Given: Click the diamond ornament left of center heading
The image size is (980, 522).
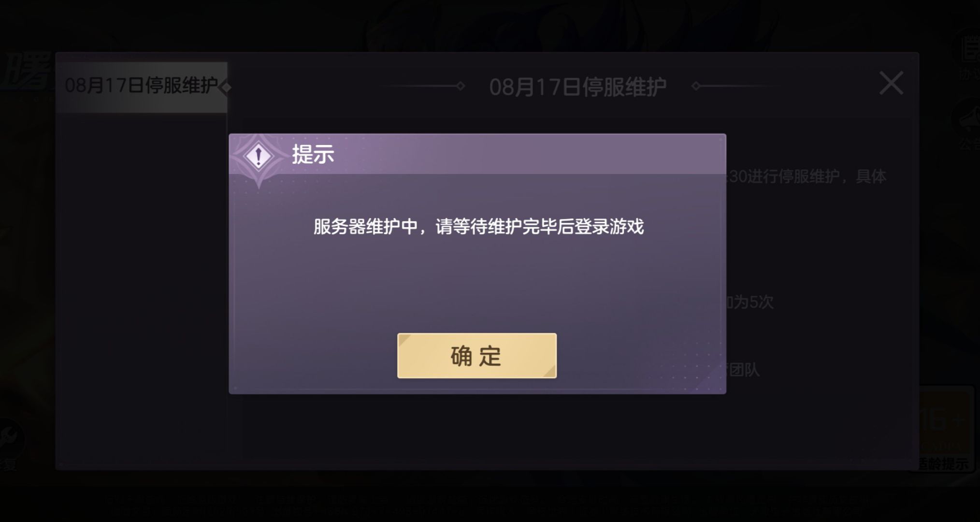Looking at the screenshot, I should [x=461, y=86].
